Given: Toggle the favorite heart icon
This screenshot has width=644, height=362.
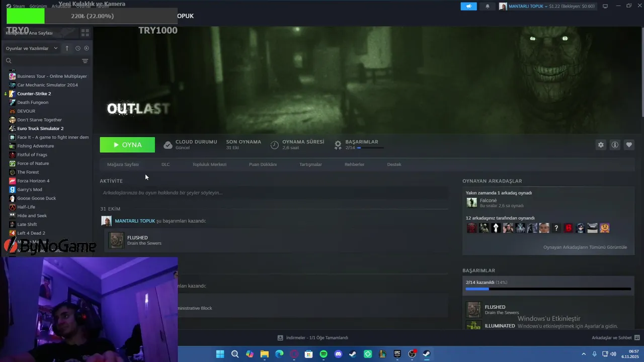Looking at the screenshot, I should point(629,145).
